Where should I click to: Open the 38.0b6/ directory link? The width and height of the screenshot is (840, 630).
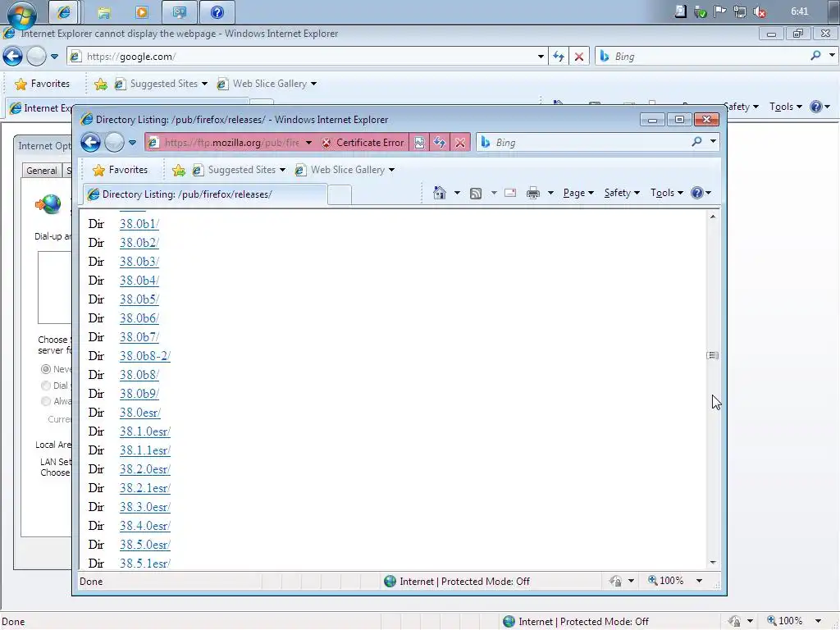[139, 318]
